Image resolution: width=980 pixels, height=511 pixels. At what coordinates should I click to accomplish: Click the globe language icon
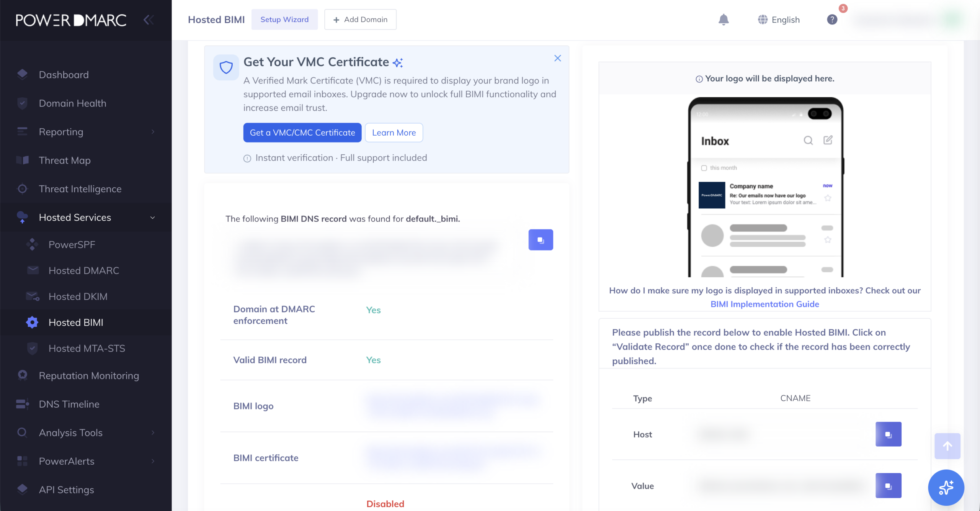coord(763,20)
